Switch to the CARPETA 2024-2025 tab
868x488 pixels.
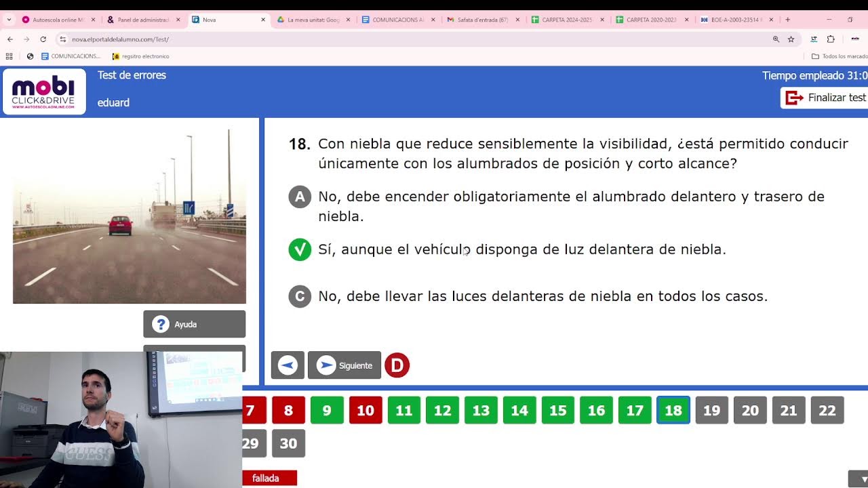[567, 20]
